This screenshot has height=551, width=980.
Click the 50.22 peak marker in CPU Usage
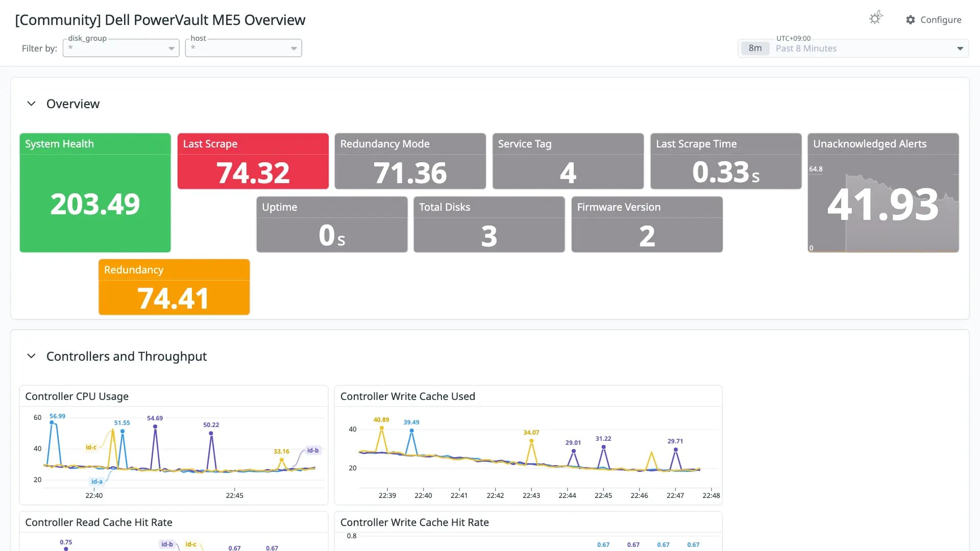tap(211, 433)
